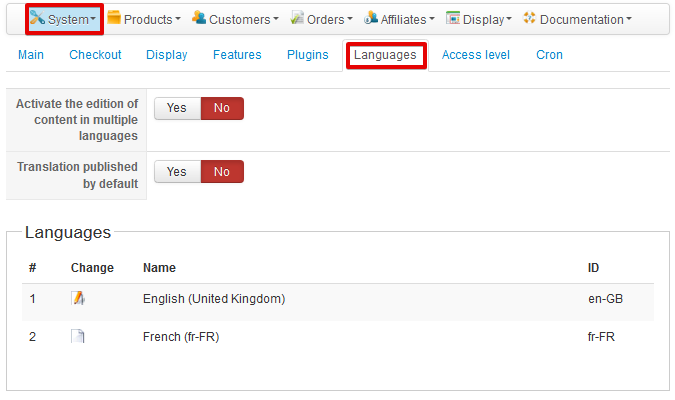The width and height of the screenshot is (675, 400).
Task: Click the Display window icon
Action: pos(453,18)
